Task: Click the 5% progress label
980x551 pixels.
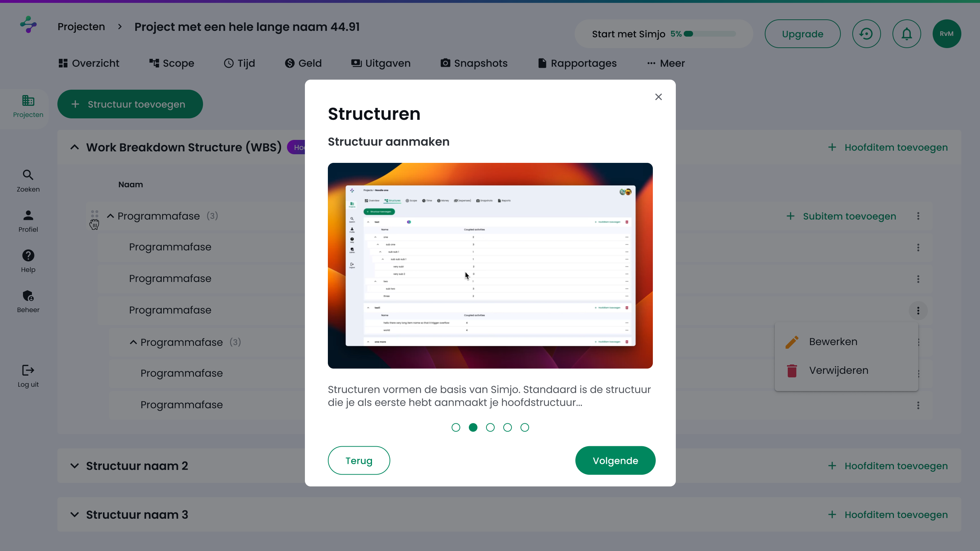Action: (x=676, y=34)
